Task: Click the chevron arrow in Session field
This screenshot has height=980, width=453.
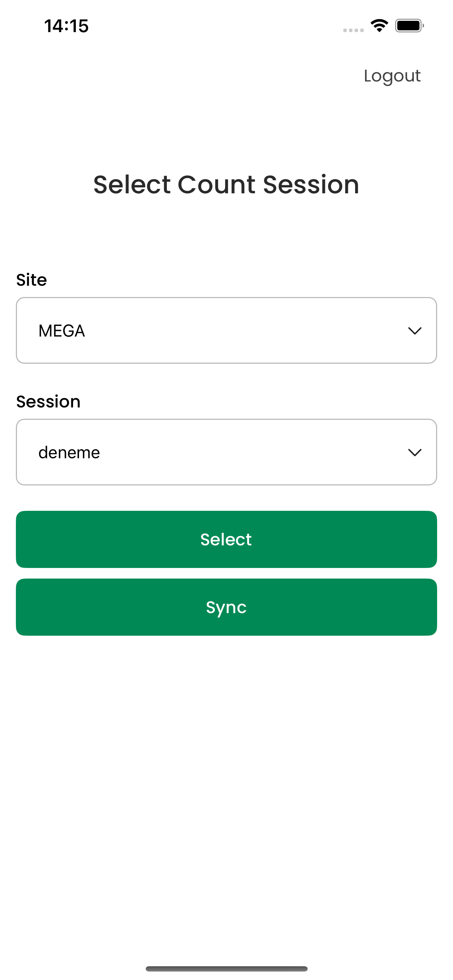Action: 415,452
